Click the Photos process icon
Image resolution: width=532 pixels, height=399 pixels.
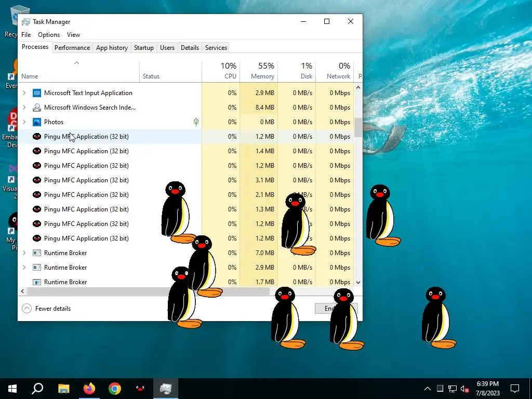pos(37,122)
